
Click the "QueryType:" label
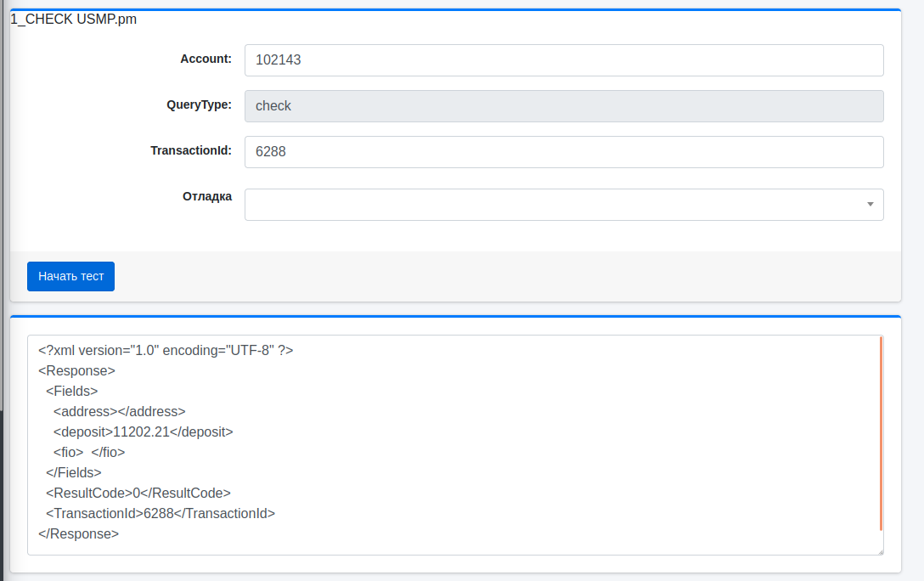point(199,105)
